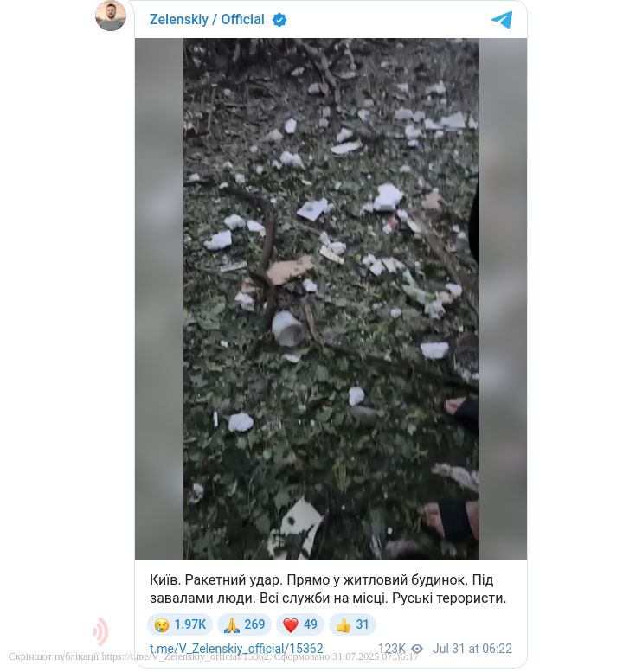Select the crying face reaction 1.97K
Screen dimensions: 623x672
click(x=180, y=624)
